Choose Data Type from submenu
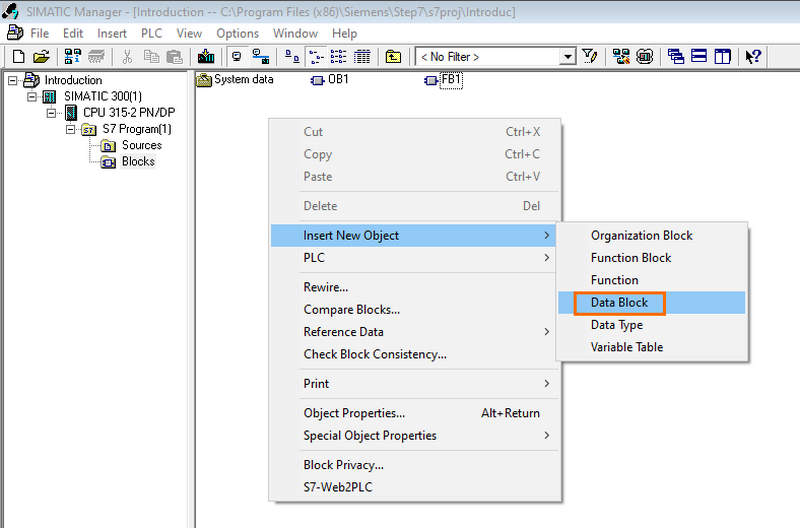Image resolution: width=800 pixels, height=528 pixels. point(652,325)
